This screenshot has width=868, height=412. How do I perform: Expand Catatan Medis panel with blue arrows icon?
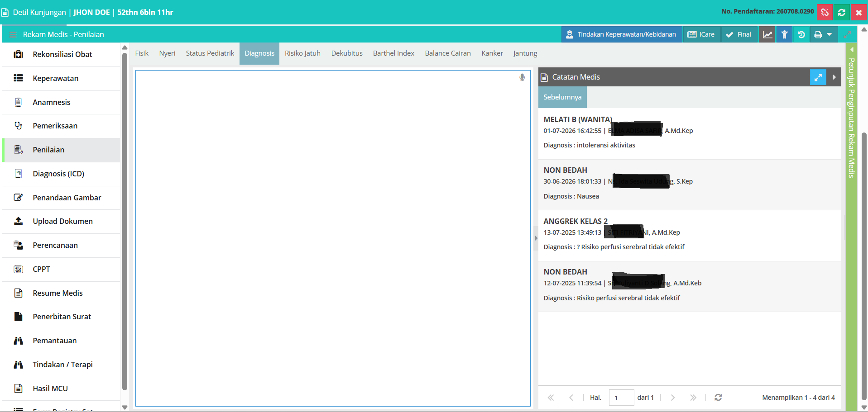click(x=818, y=77)
